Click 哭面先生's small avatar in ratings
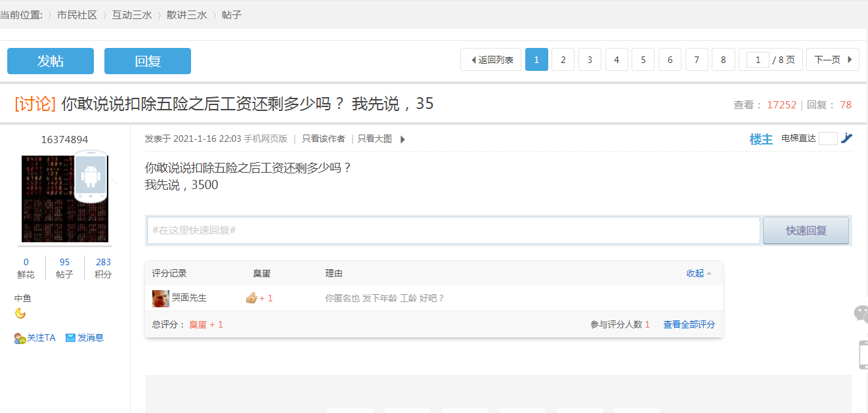Viewport: 868px width, 413px height. click(160, 299)
